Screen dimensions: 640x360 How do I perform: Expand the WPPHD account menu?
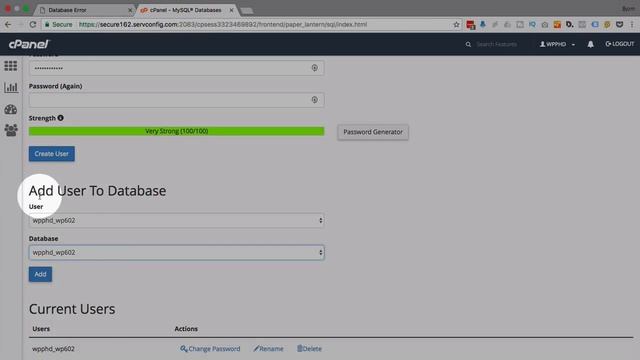click(557, 44)
